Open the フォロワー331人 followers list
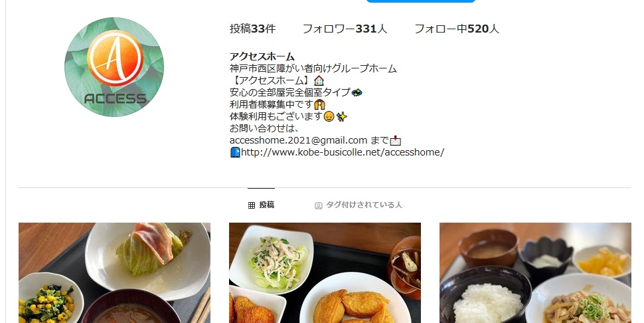The width and height of the screenshot is (644, 323). (x=345, y=29)
